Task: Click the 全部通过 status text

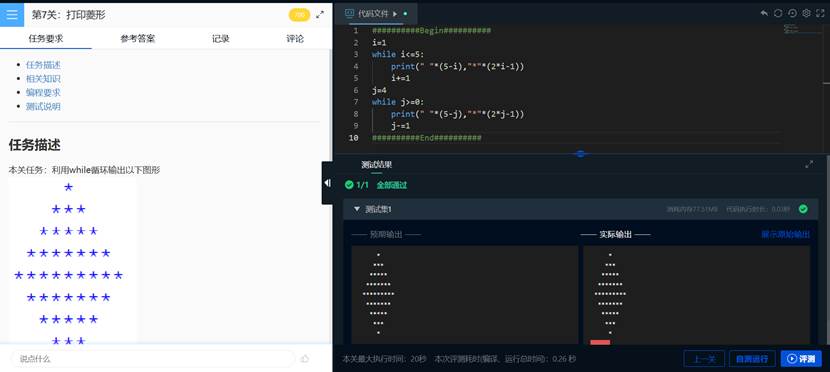Action: (392, 185)
